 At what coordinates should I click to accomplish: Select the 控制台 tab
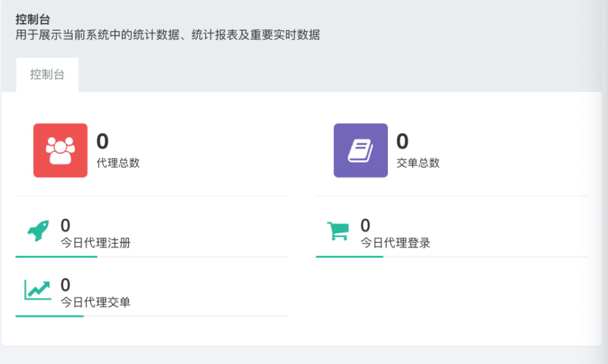click(x=47, y=75)
